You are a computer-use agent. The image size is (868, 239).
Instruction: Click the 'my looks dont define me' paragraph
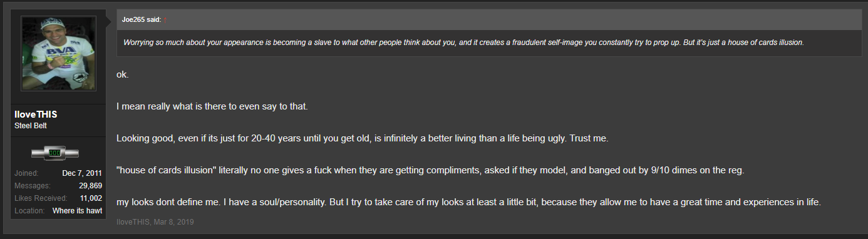tap(468, 202)
